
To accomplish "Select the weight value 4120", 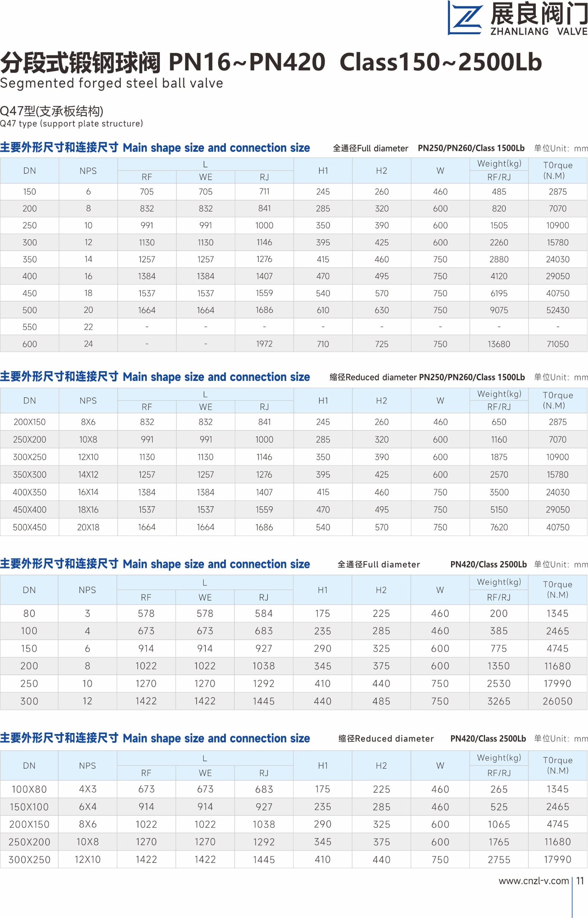I will (x=499, y=276).
